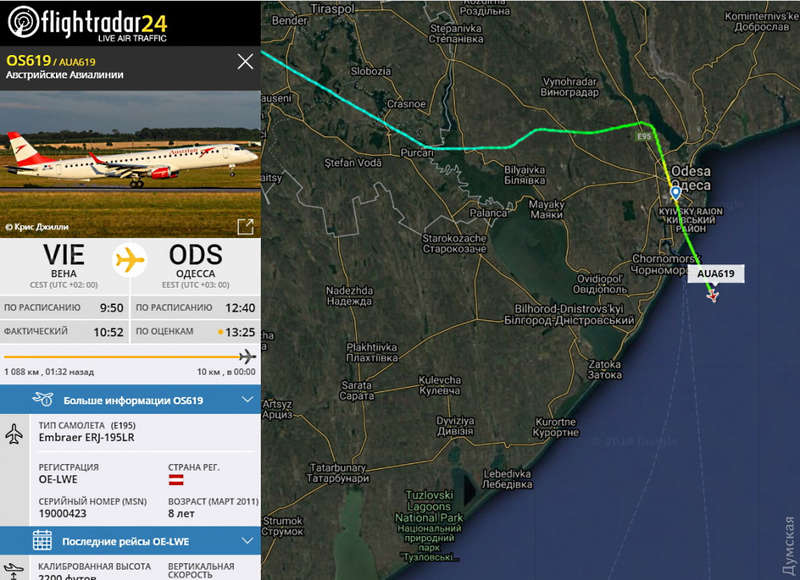Click the calendar icon beside Последние рейсы
Viewport: 800px width, 580px height.
point(42,540)
